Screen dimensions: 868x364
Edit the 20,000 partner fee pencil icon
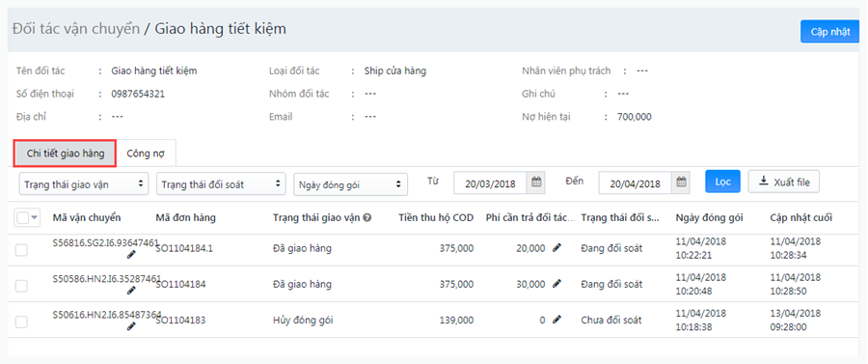tap(556, 248)
